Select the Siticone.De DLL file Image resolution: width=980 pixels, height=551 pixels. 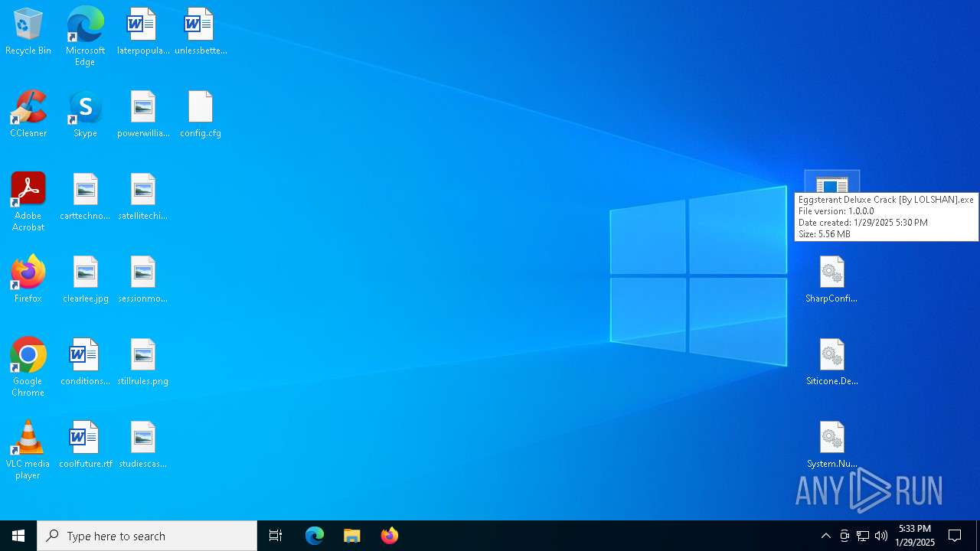(831, 362)
